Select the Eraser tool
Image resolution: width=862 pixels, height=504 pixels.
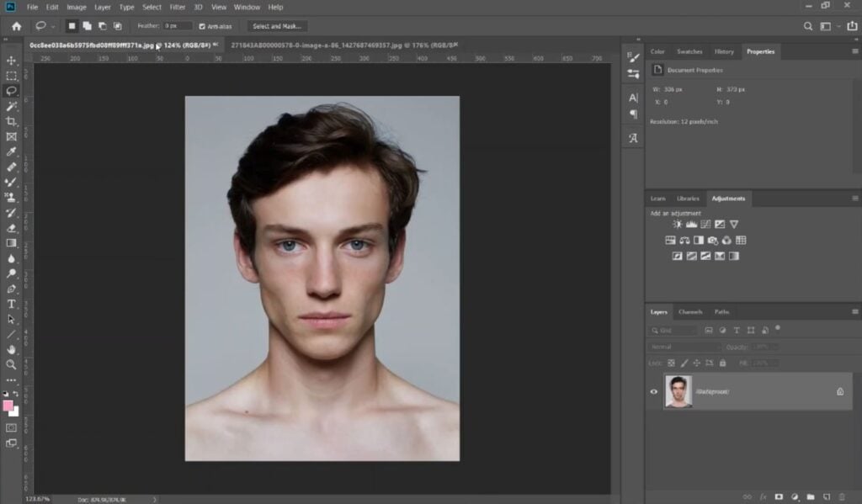click(11, 228)
